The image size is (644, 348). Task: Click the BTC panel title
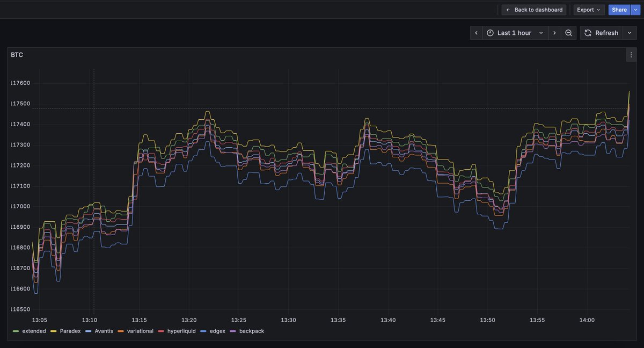click(x=17, y=55)
